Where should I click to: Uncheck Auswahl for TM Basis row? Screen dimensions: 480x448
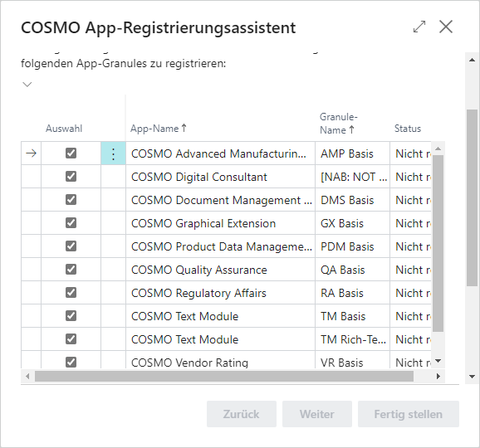71,316
